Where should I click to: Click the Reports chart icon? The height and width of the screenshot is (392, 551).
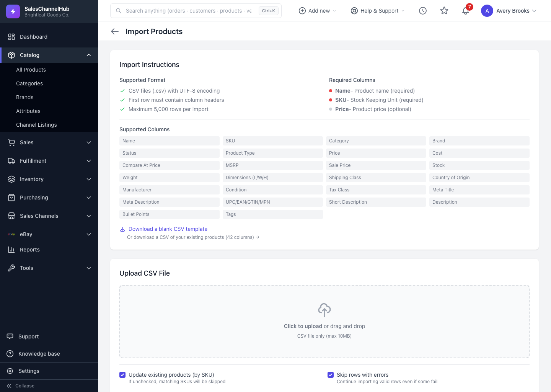tap(11, 250)
